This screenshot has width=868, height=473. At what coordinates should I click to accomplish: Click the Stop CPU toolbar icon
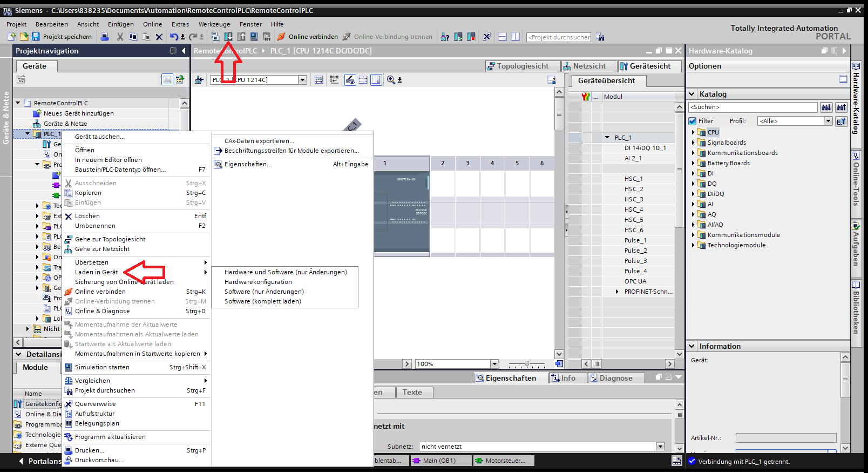click(471, 37)
